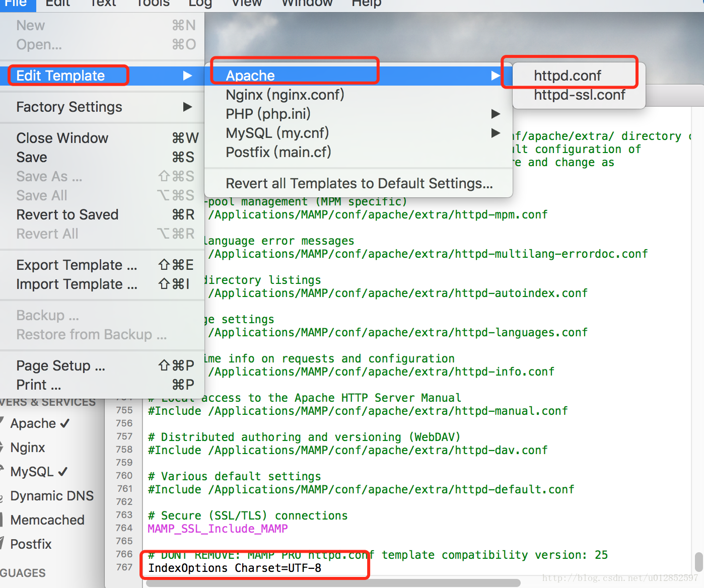Open the MySQL (my.cnf) submenu
Screen dimensions: 704x588
[x=359, y=133]
